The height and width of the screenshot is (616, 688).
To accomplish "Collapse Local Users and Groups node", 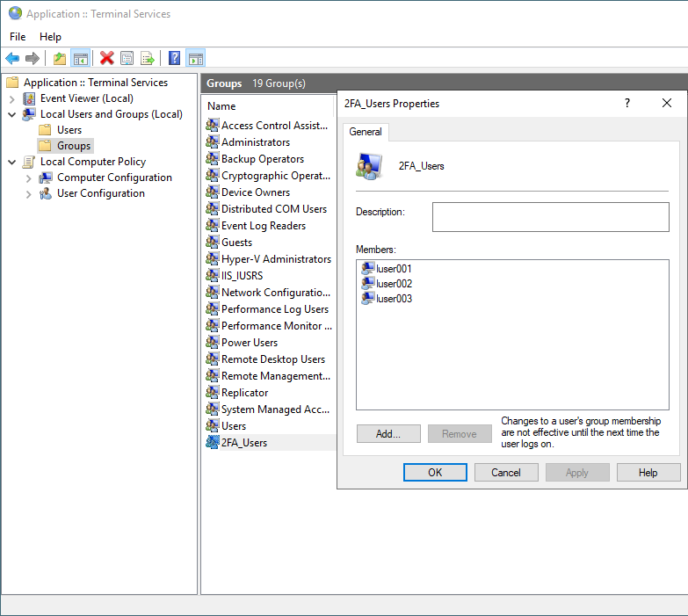I will 12,114.
